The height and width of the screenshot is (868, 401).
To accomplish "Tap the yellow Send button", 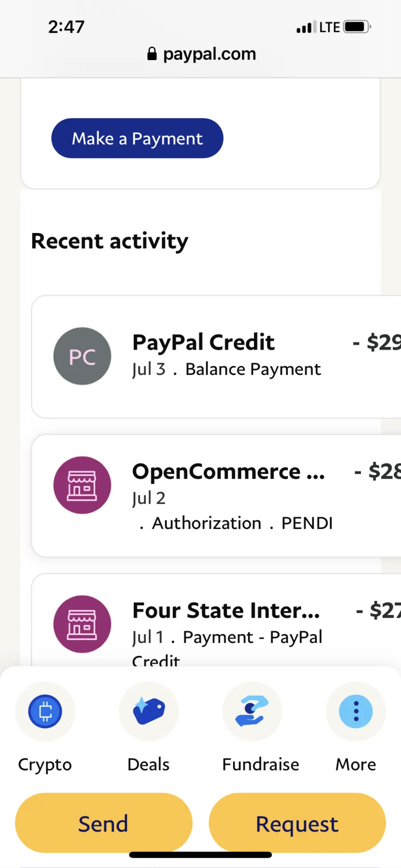I will pyautogui.click(x=104, y=823).
